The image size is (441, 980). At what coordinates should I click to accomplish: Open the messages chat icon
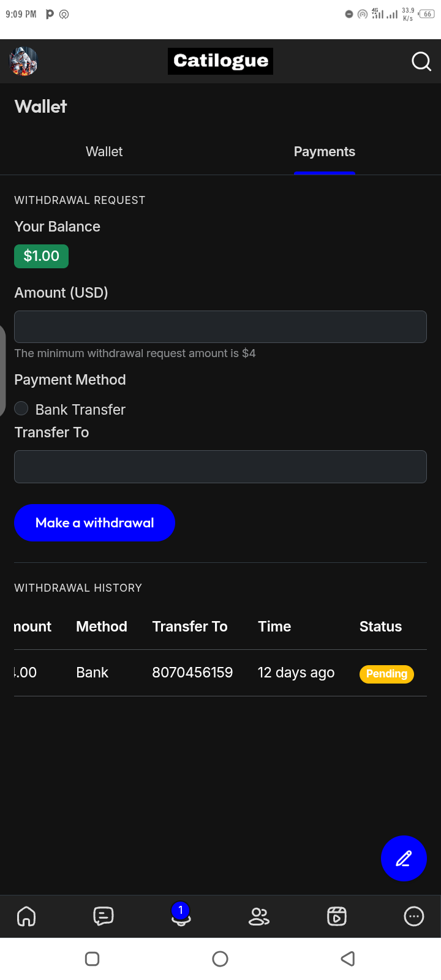point(104,916)
